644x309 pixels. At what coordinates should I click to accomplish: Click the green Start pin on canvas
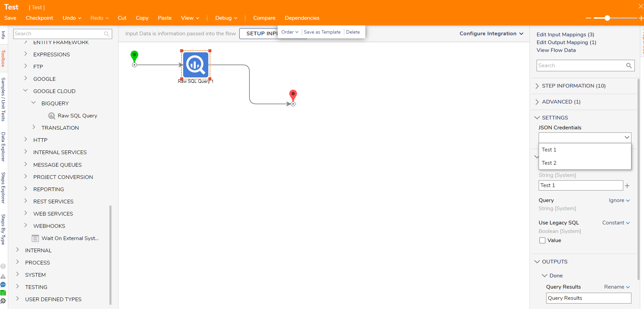click(134, 57)
